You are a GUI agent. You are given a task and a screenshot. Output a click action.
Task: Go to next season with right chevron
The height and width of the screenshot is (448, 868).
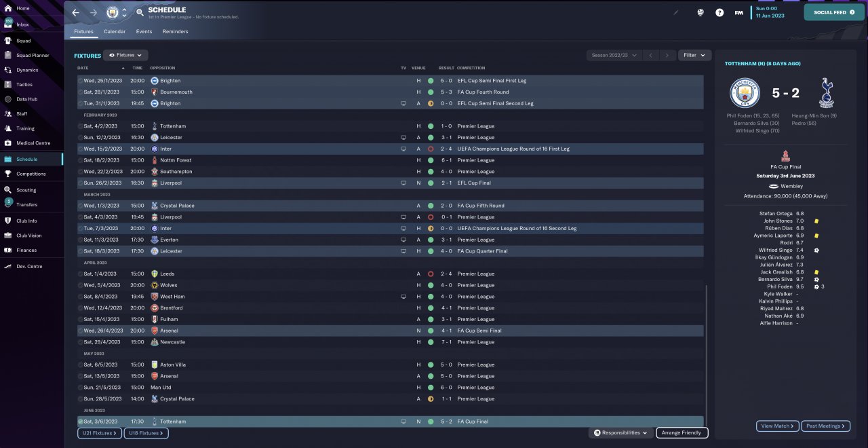tap(667, 55)
